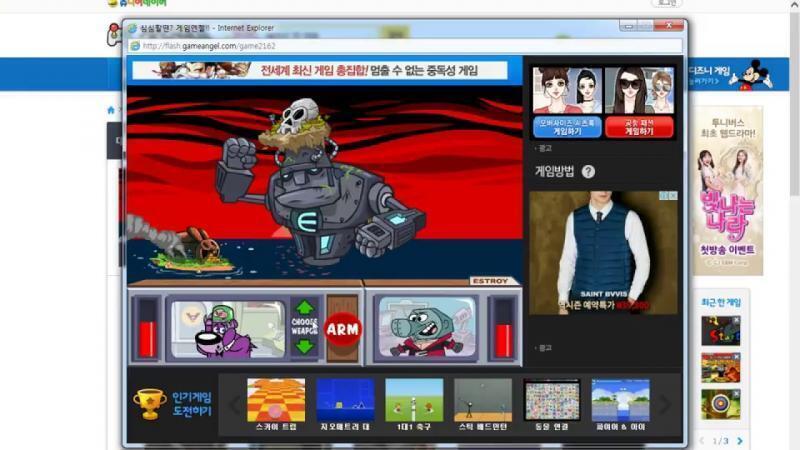Select next weapon with green down arrow
800x450 pixels.
coord(305,347)
